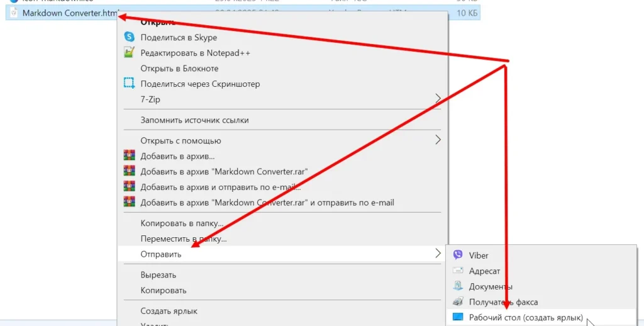This screenshot has width=644, height=326.
Task: Expand the Отправить submenu arrow
Action: (x=438, y=254)
